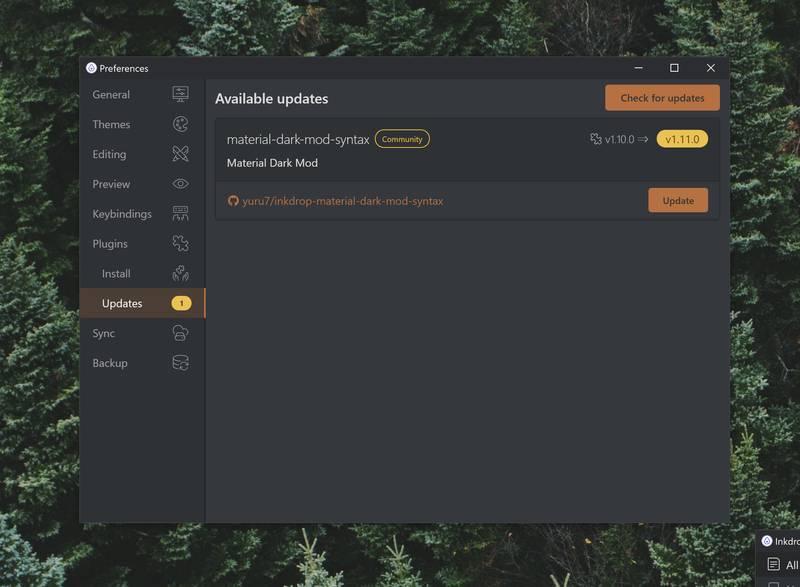Click the Editing crossed-pens icon
Viewport: 800px width, 587px height.
tap(179, 154)
